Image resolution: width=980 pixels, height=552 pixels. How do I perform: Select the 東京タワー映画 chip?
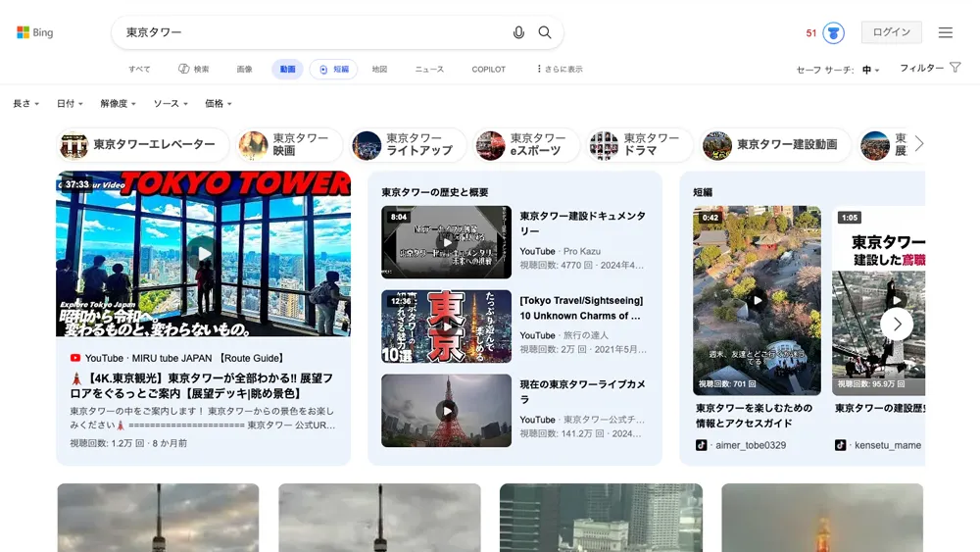point(289,144)
